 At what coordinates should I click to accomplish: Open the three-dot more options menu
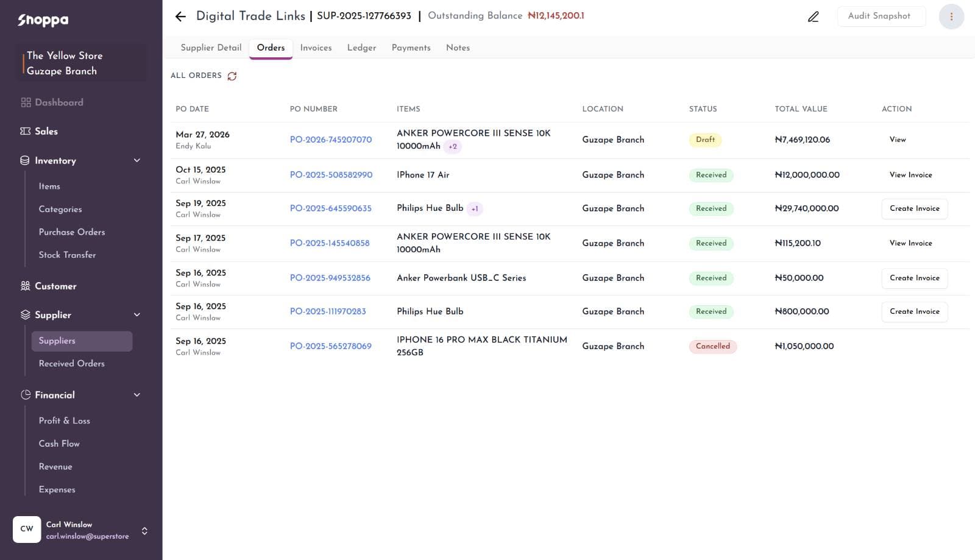951,16
